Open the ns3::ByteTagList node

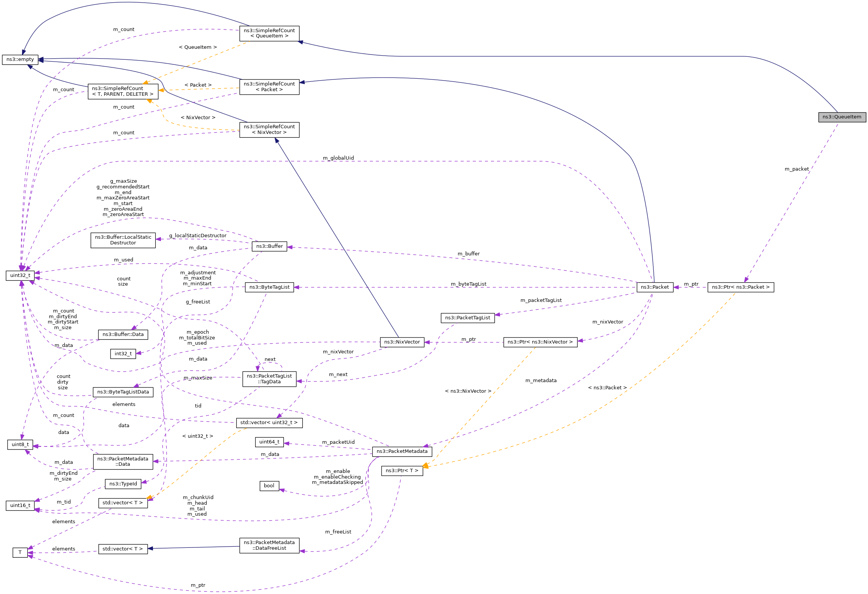269,287
